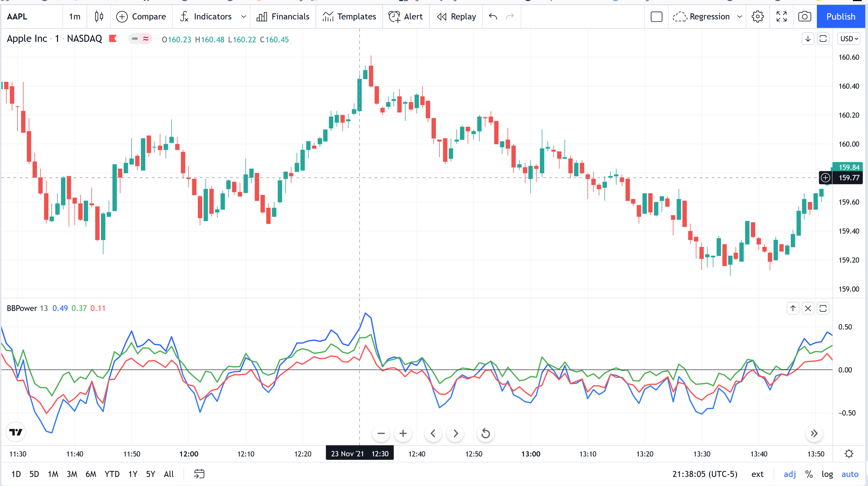This screenshot has width=868, height=486.
Task: Undo the last chart action
Action: 493,16
